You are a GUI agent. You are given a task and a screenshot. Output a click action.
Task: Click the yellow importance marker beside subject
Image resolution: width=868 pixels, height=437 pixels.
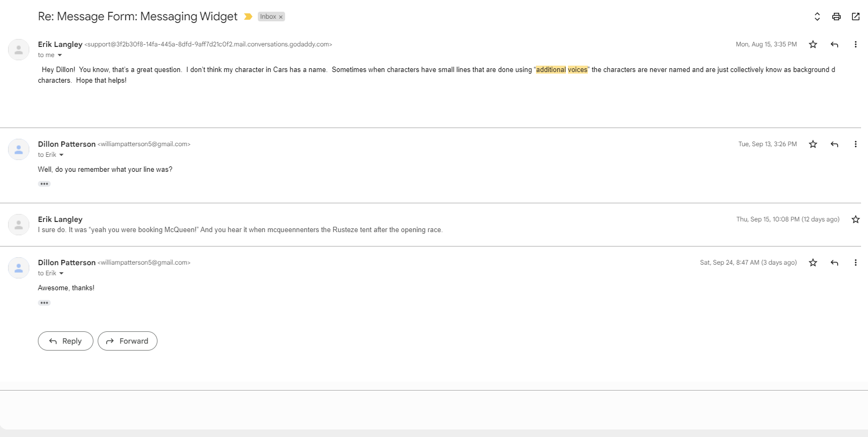point(248,17)
